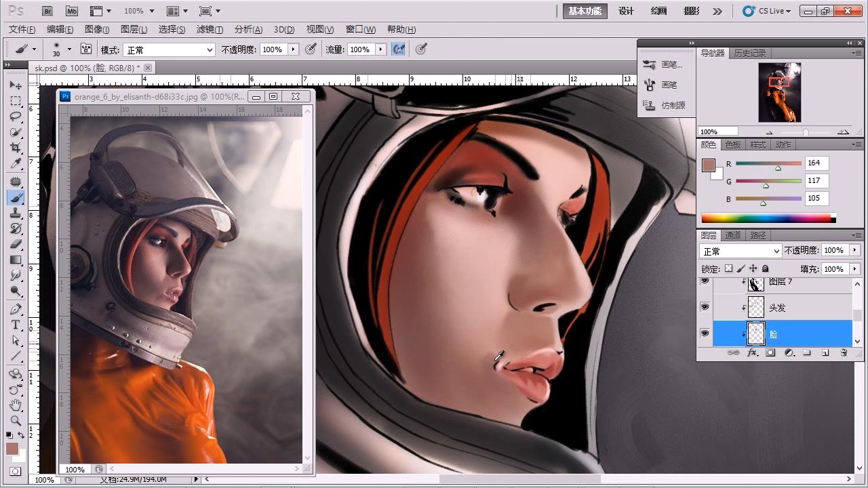
Task: Choose the Crop tool
Action: point(16,148)
